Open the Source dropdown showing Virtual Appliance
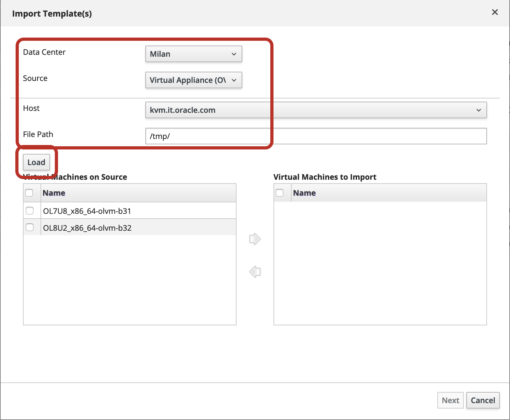The height and width of the screenshot is (420, 510). tap(193, 80)
